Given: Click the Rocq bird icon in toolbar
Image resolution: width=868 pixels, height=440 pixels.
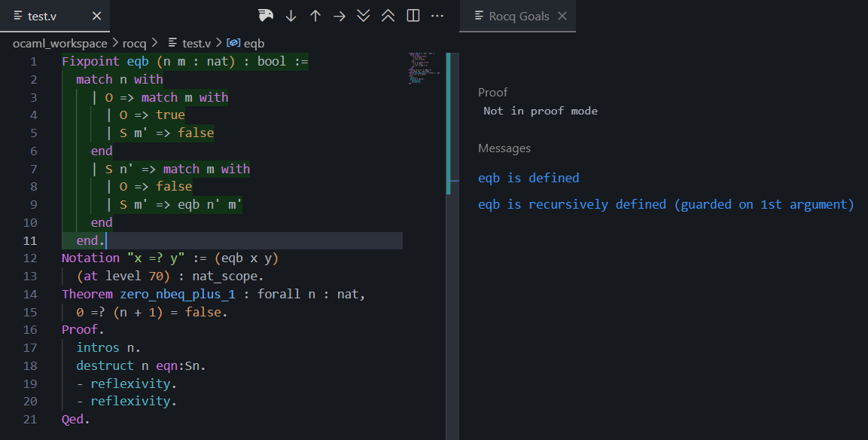Looking at the screenshot, I should click(266, 16).
